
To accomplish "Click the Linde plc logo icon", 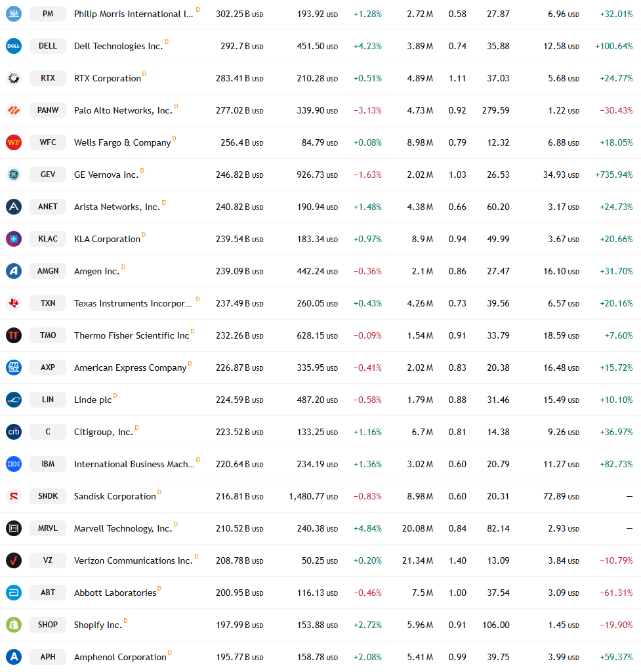I will [14, 400].
